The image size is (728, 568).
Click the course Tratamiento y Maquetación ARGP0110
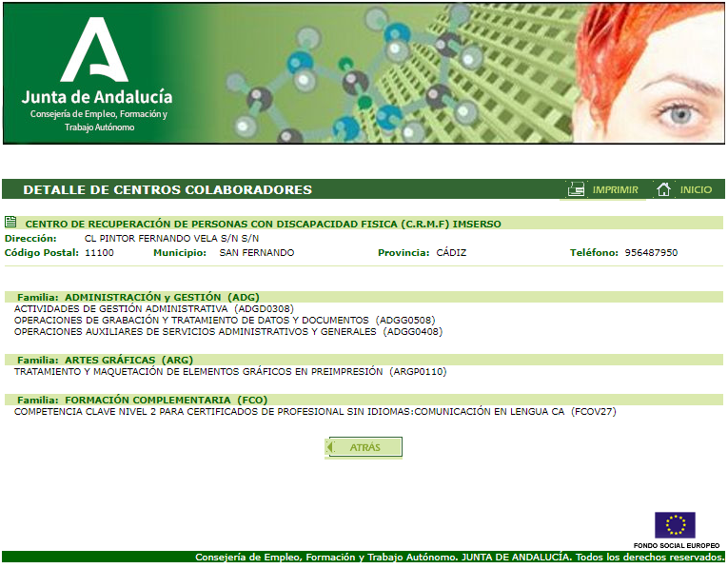point(230,372)
